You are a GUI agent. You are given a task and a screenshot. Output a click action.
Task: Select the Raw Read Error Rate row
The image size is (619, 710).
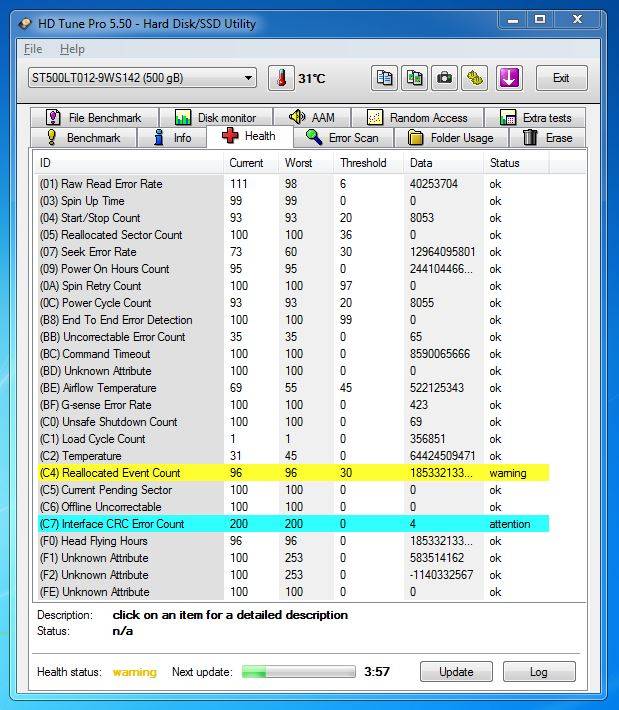[293, 184]
